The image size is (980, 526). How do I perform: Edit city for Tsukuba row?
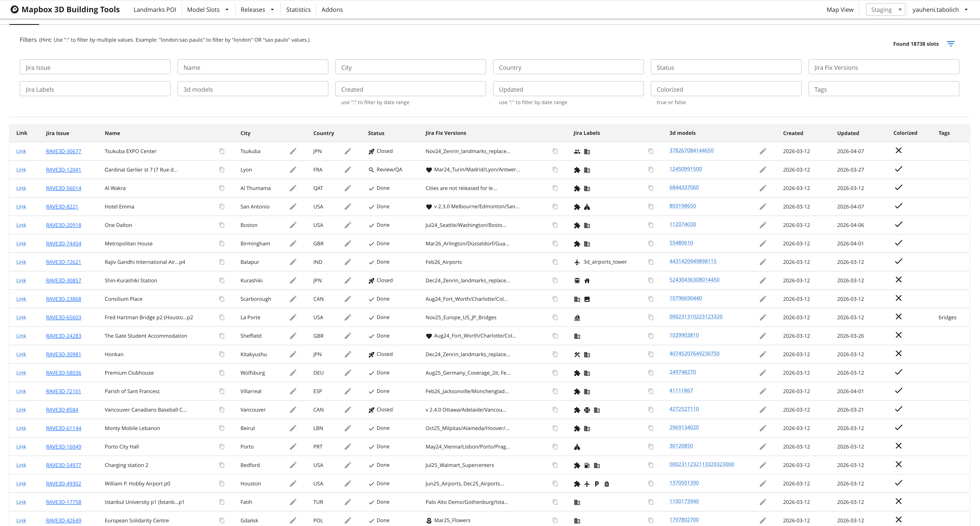(293, 151)
